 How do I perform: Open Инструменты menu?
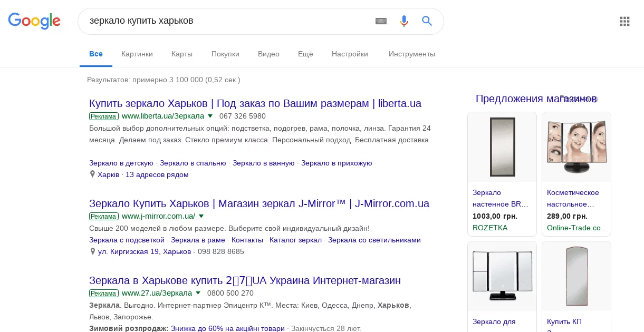pos(412,54)
